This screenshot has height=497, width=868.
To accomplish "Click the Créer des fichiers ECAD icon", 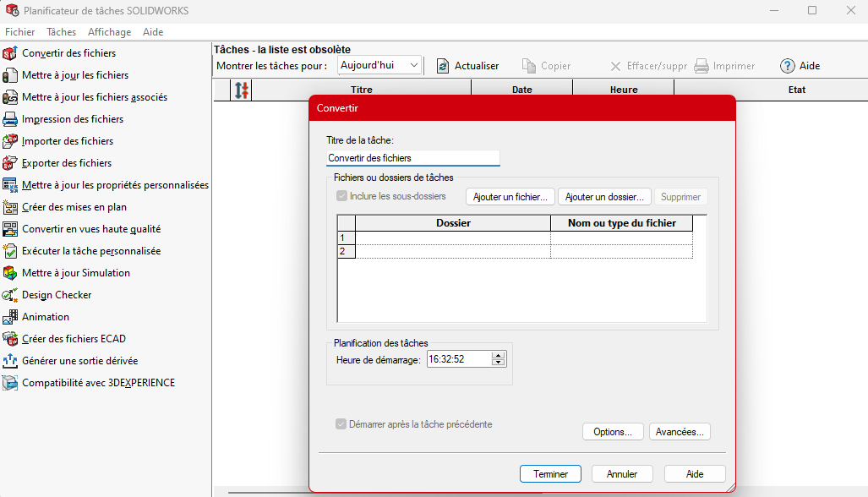I will 10,339.
